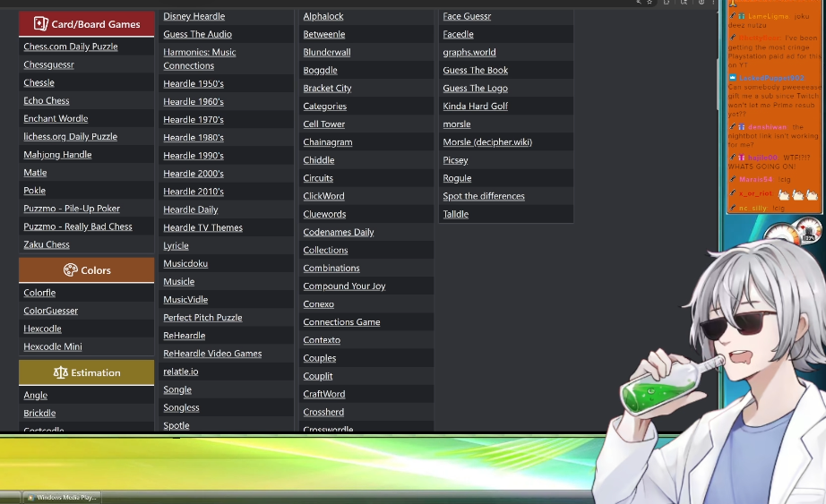
Task: Launch ReHeardle Video Games
Action: point(212,354)
